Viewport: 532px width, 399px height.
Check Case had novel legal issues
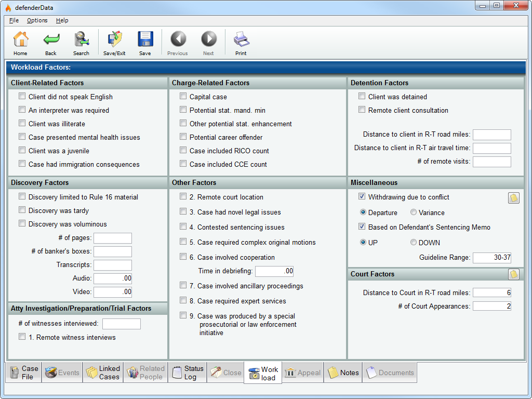183,211
